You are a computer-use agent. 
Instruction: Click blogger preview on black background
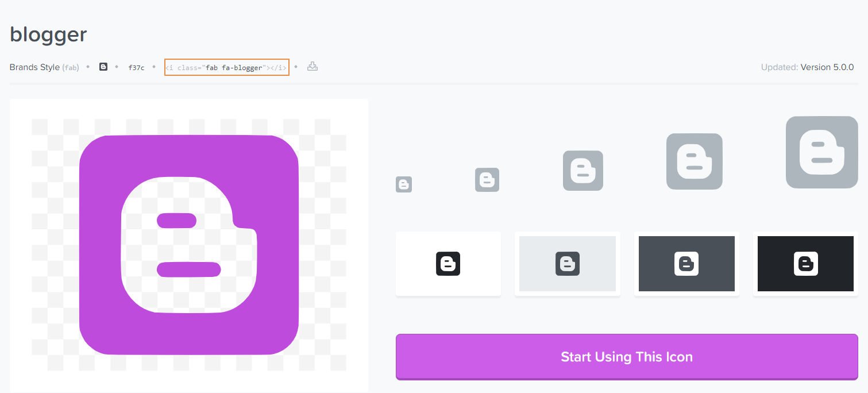click(805, 264)
